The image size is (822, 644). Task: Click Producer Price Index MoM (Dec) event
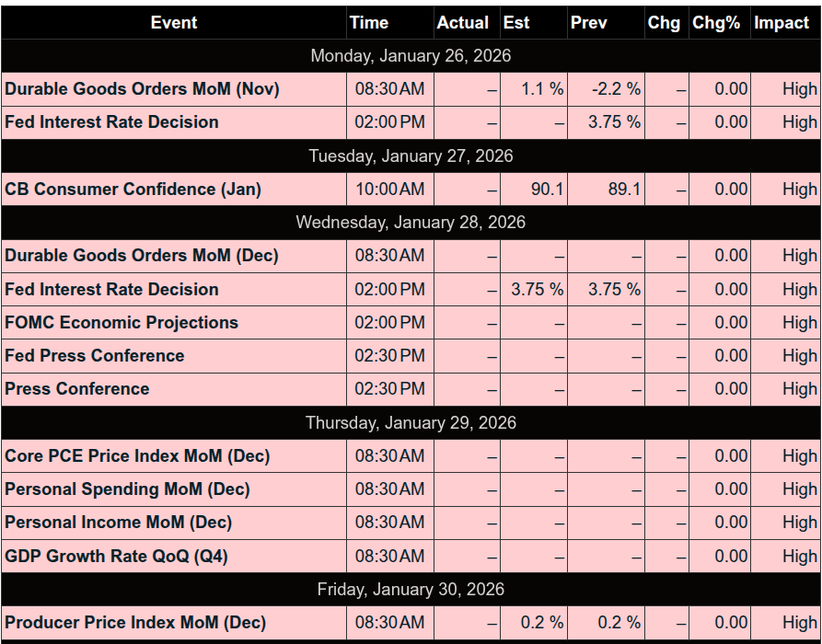[135, 623]
